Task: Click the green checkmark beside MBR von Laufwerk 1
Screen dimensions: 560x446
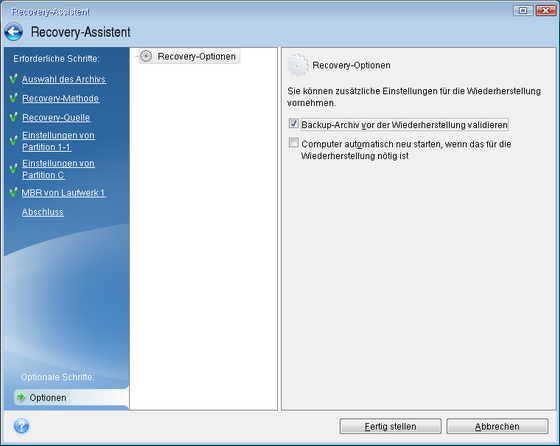Action: tap(14, 193)
